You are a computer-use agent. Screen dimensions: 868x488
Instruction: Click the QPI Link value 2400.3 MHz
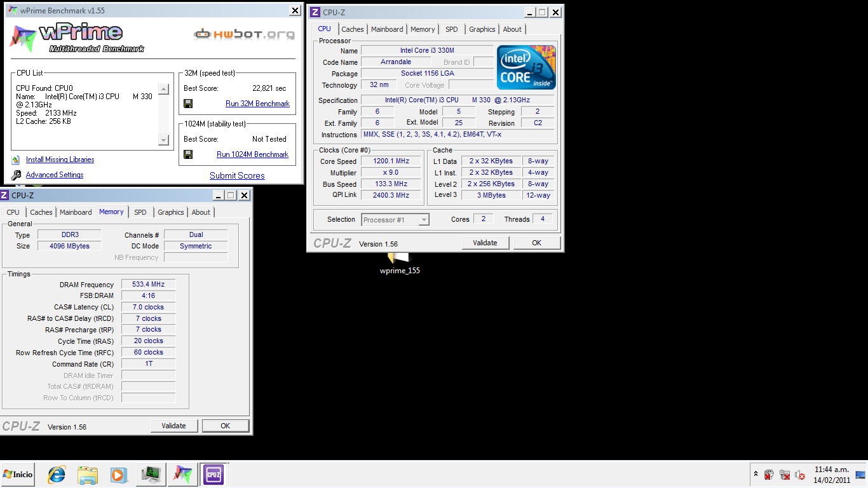tap(391, 196)
